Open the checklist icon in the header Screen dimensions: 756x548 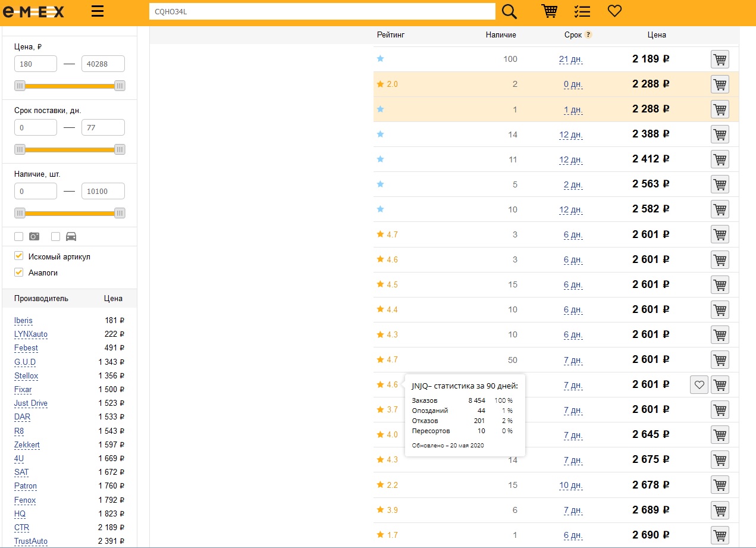pyautogui.click(x=582, y=11)
